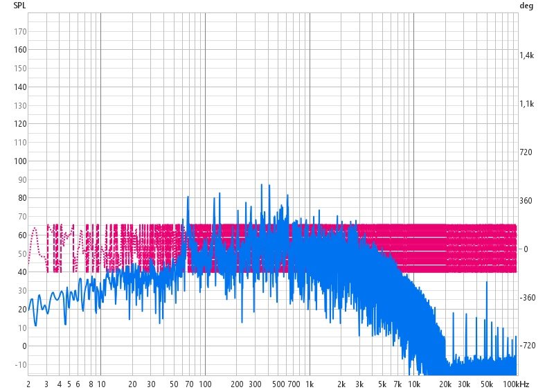
Task: Select the 7k frequency label
Action: pos(397,384)
